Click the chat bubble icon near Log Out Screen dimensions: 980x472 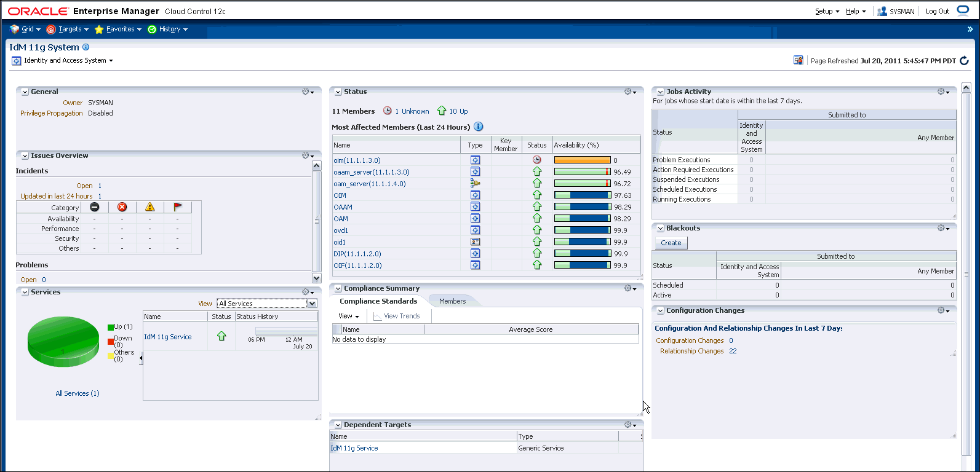(963, 11)
